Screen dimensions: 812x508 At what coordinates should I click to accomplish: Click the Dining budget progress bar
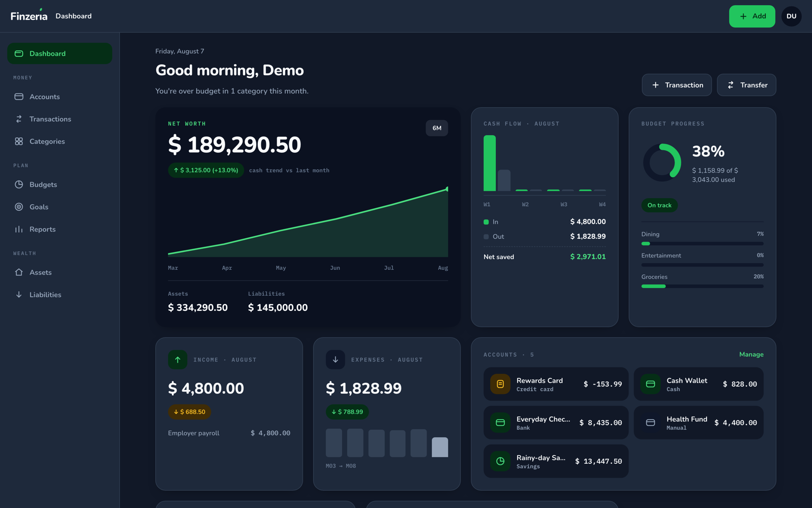[702, 244]
